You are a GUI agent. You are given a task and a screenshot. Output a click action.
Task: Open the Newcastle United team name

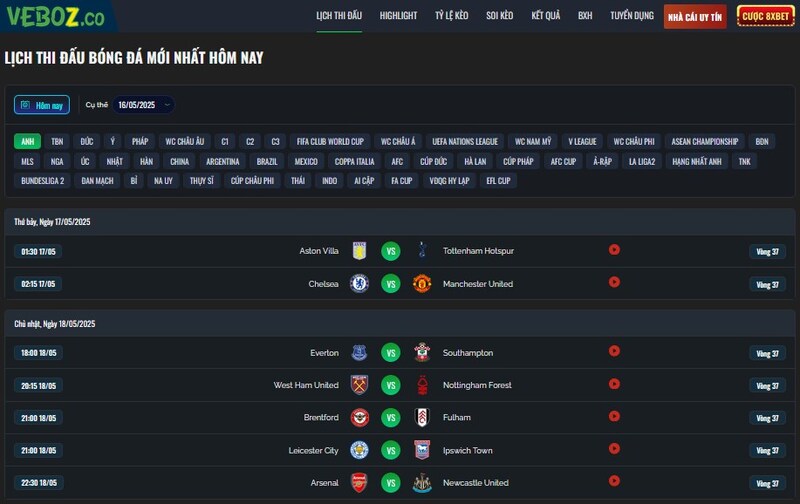click(x=476, y=483)
